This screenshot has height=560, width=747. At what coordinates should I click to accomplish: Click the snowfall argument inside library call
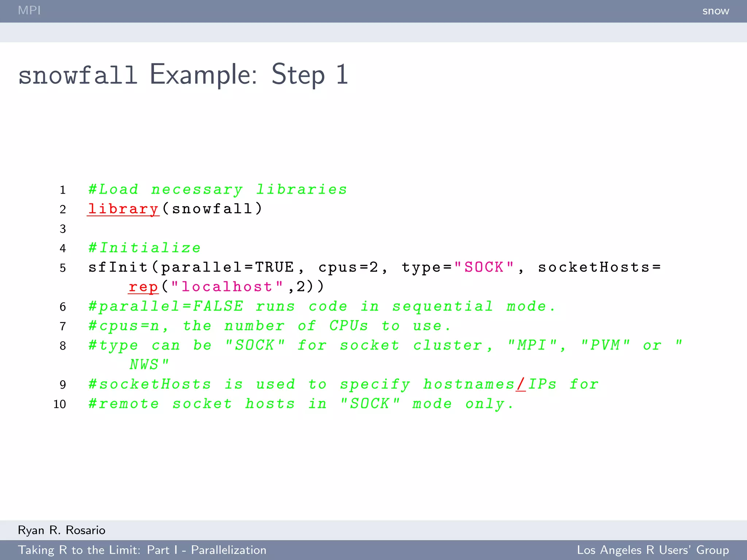tap(212, 209)
